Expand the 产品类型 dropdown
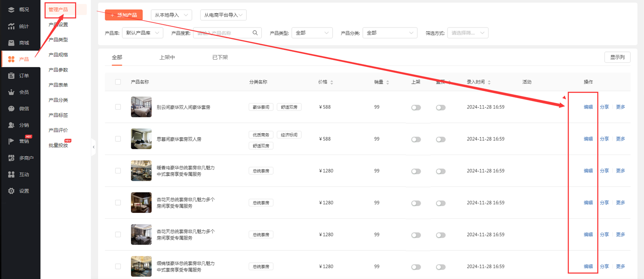This screenshot has height=279, width=644. 312,33
